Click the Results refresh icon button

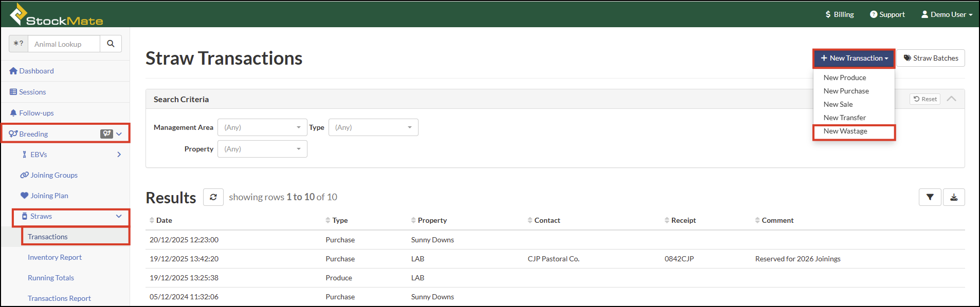click(x=213, y=197)
